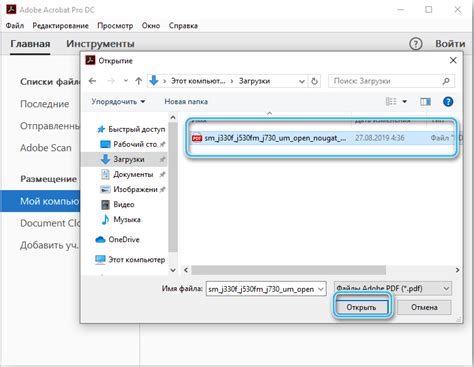Open recent locations dropdown arrow
Screen dimensions: 474x367
(x=126, y=81)
